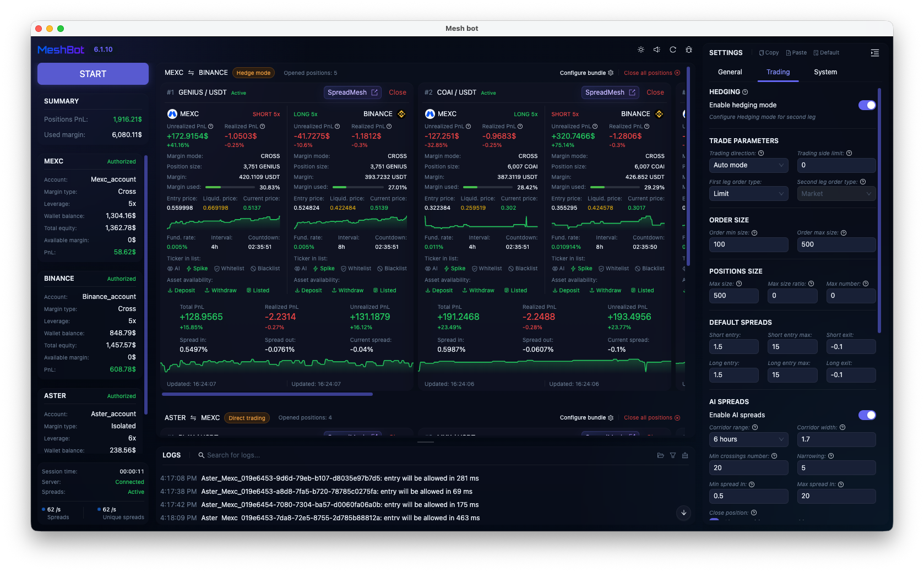Click Default in settings header
The width and height of the screenshot is (924, 572).
(x=827, y=53)
